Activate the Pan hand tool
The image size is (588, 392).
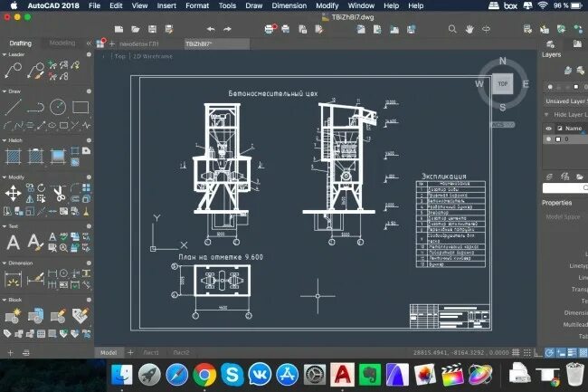tap(469, 29)
